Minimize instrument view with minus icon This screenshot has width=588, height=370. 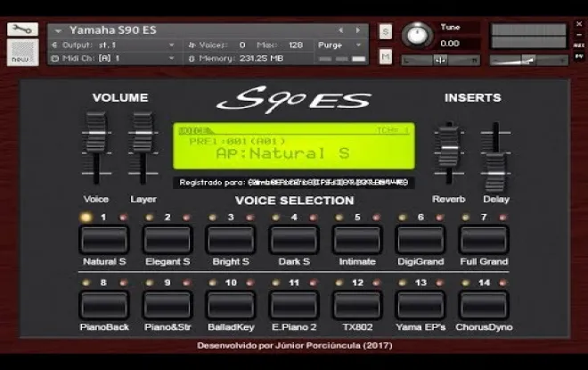pos(579,35)
